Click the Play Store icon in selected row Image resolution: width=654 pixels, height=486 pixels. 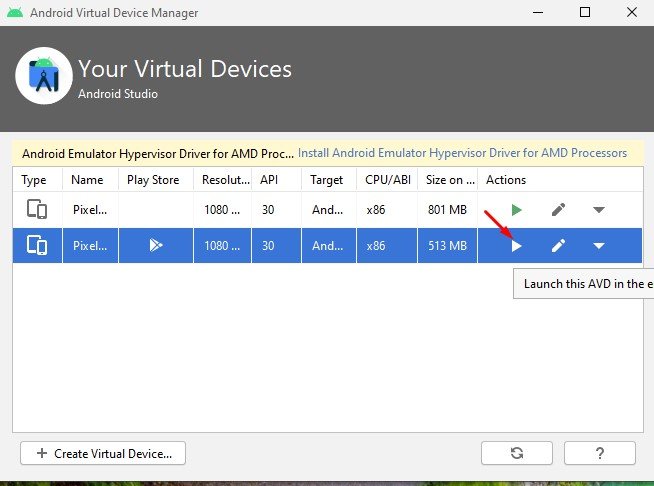[x=156, y=245]
